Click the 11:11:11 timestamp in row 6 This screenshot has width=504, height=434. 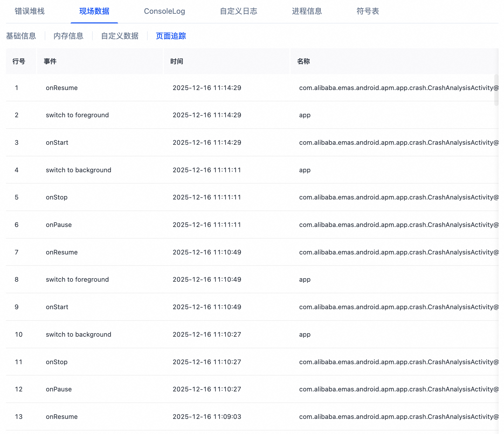[x=207, y=225]
